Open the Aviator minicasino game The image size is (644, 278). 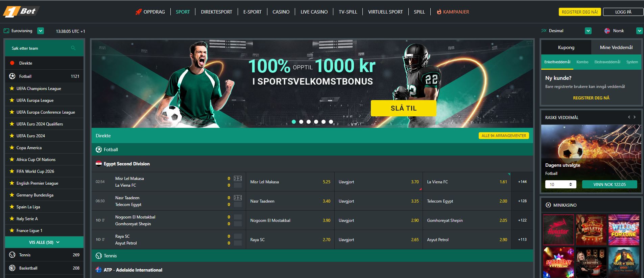[x=558, y=230]
